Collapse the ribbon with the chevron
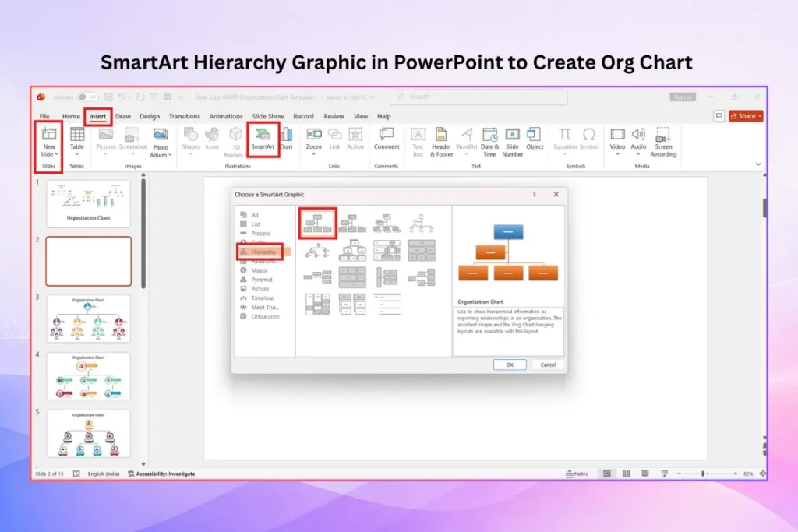 pos(757,164)
